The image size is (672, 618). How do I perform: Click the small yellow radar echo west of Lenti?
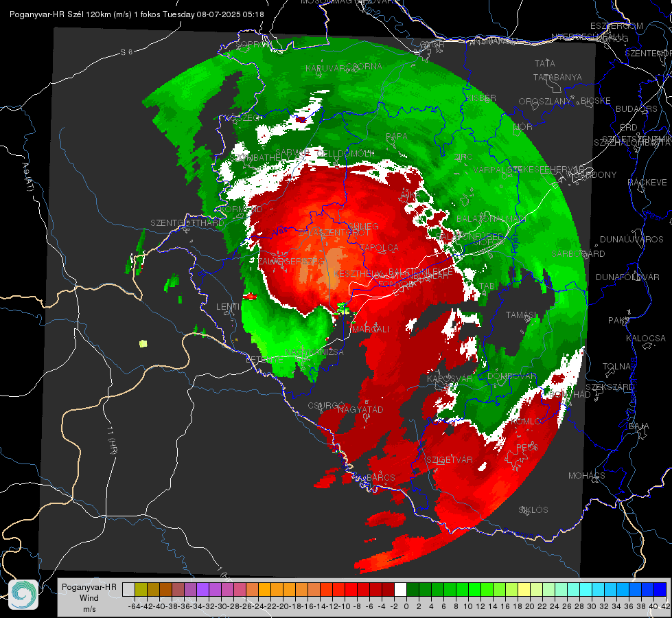pyautogui.click(x=143, y=343)
